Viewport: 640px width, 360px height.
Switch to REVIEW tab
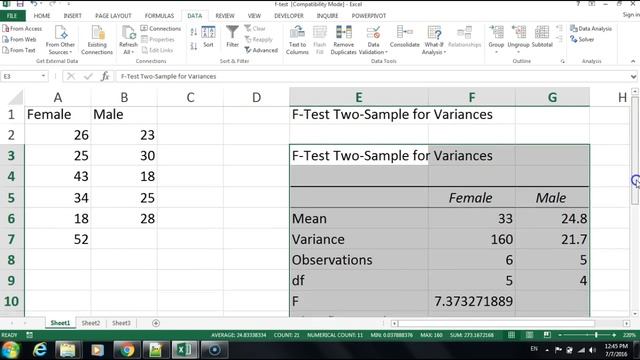pyautogui.click(x=225, y=16)
